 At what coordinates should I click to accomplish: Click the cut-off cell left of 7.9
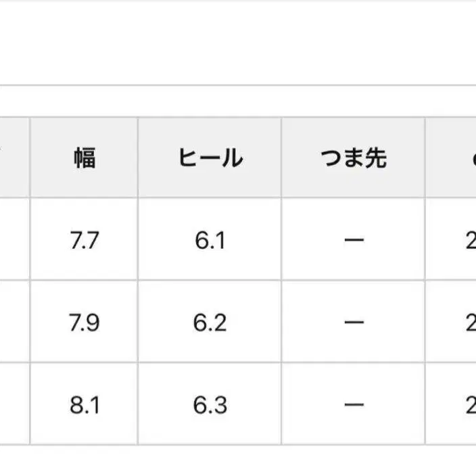(x=14, y=323)
